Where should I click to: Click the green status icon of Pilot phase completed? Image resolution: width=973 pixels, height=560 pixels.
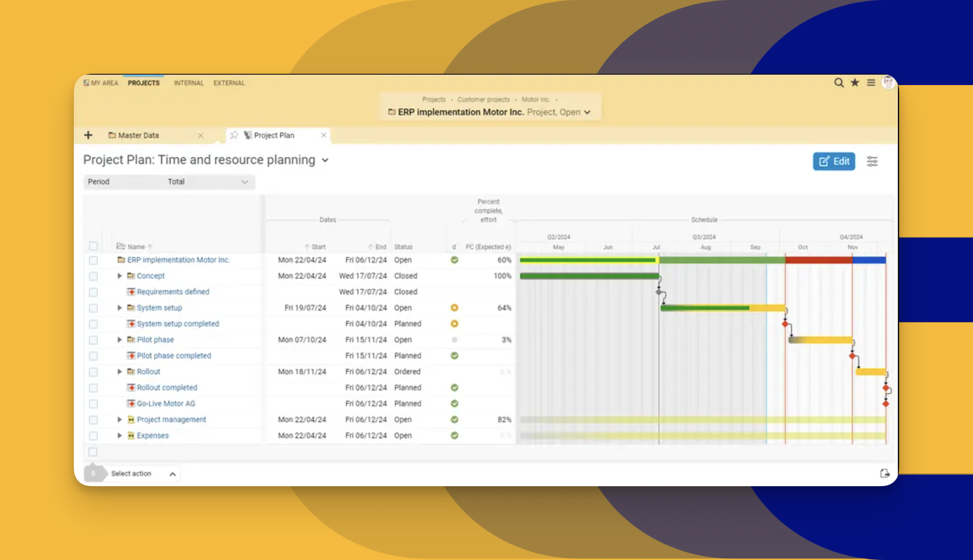click(x=454, y=356)
